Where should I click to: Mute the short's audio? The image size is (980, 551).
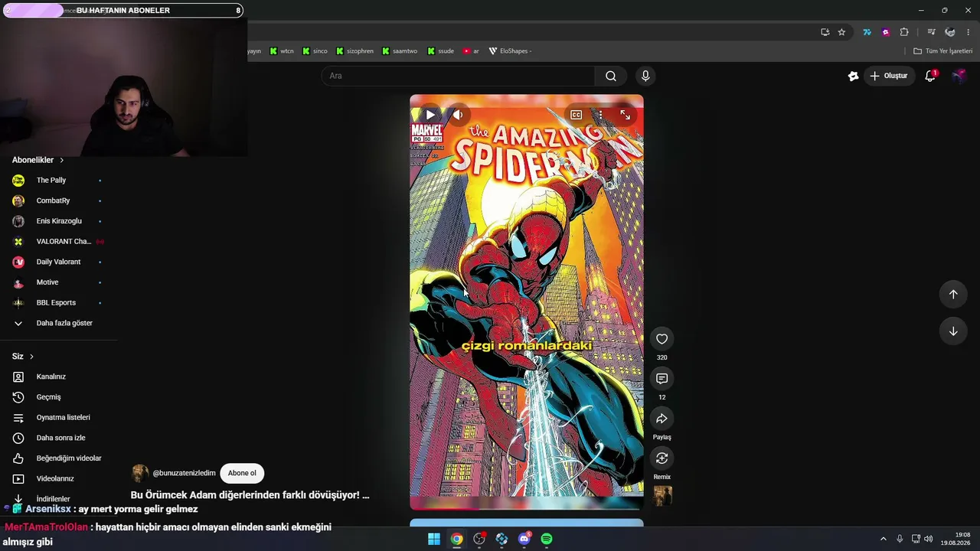tap(458, 115)
